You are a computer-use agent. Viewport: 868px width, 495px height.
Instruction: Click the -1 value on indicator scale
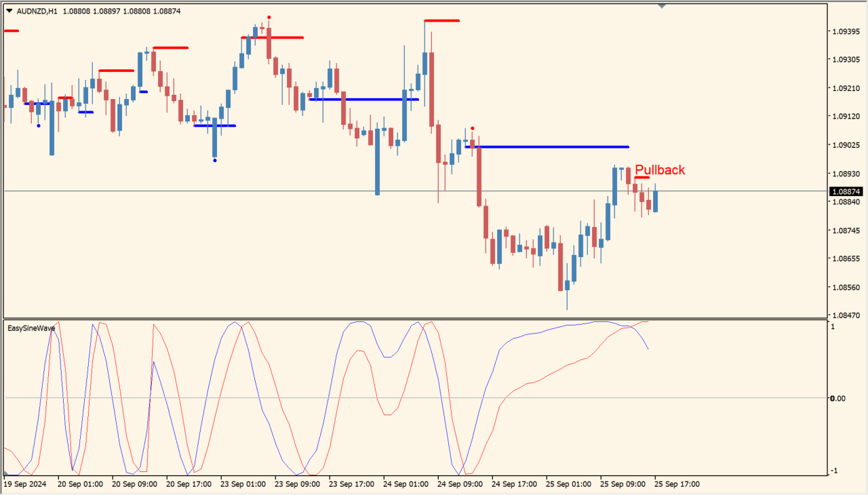pos(835,471)
